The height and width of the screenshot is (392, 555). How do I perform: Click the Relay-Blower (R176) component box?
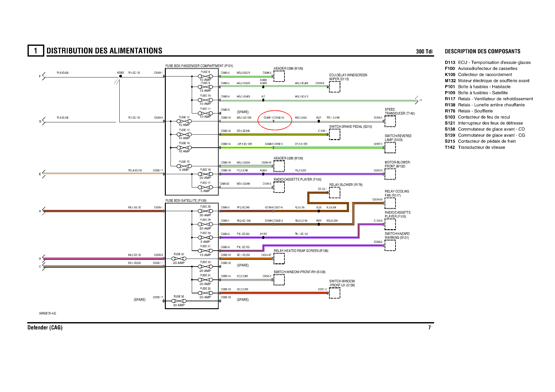334,193
